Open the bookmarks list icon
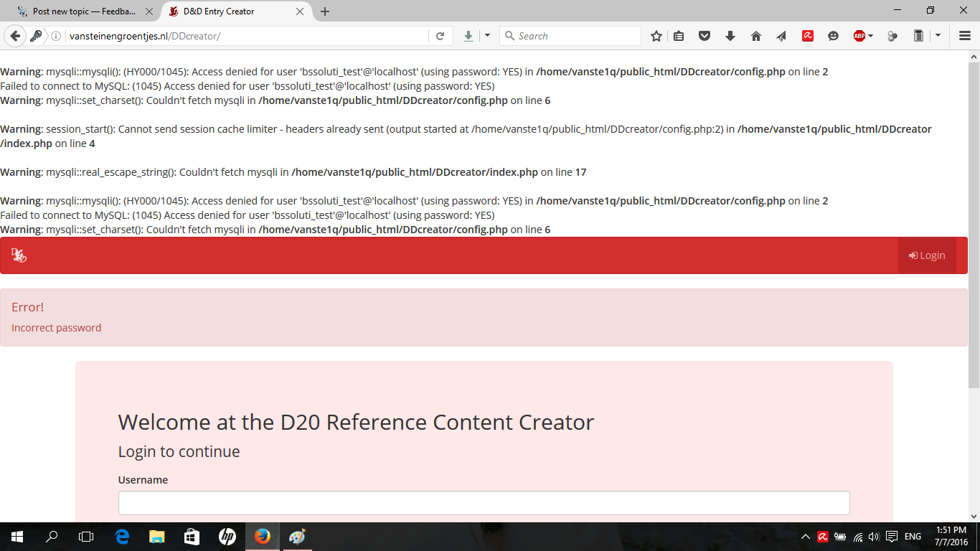 tap(679, 36)
